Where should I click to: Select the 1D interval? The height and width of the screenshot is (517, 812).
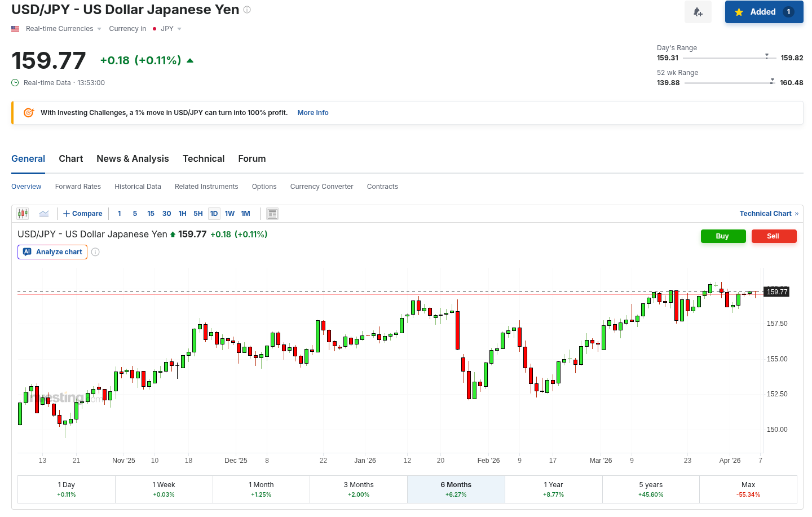tap(214, 214)
